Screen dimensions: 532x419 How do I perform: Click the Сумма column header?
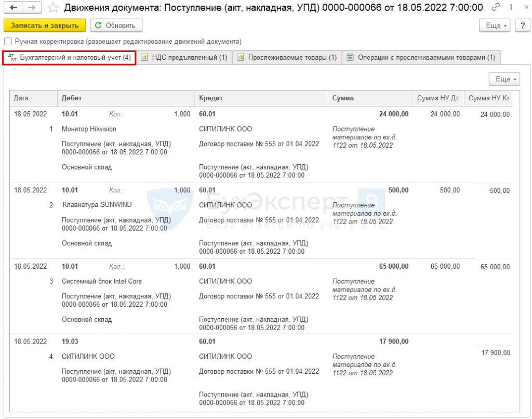click(x=370, y=98)
